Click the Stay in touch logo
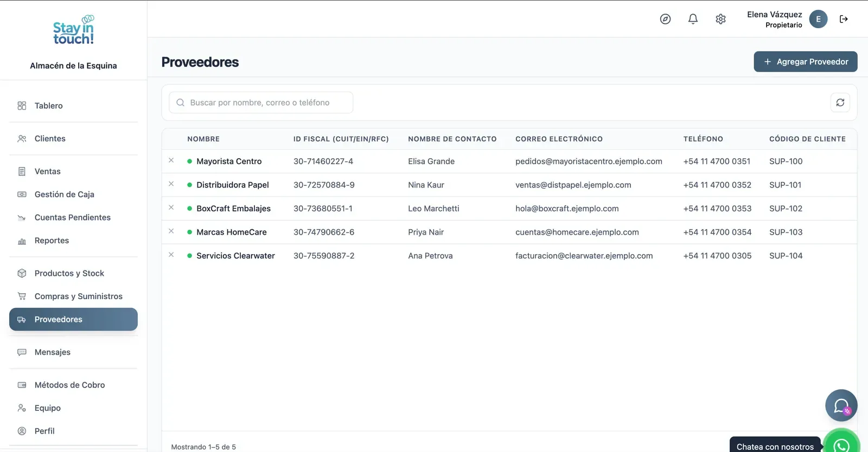This screenshot has height=452, width=868. point(73,30)
